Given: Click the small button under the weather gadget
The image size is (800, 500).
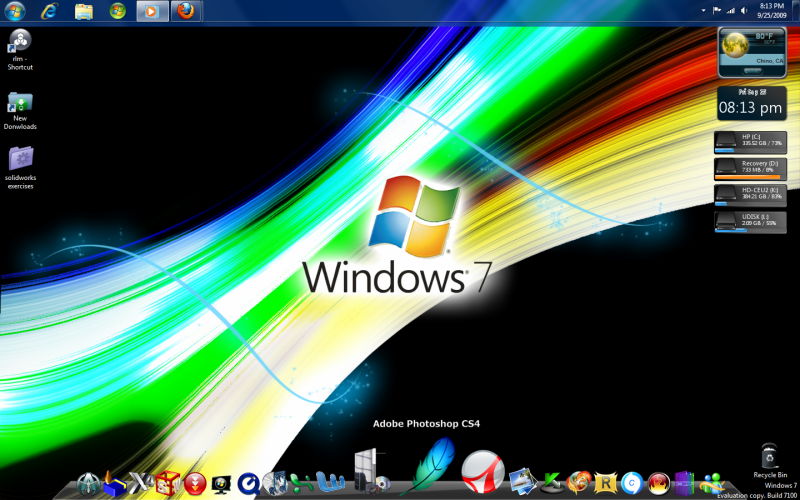Looking at the screenshot, I should (x=752, y=70).
